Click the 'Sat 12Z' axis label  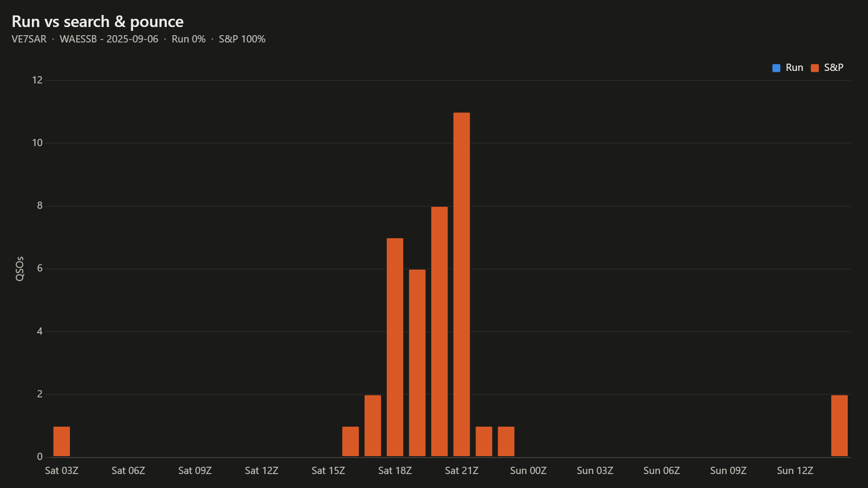click(261, 471)
